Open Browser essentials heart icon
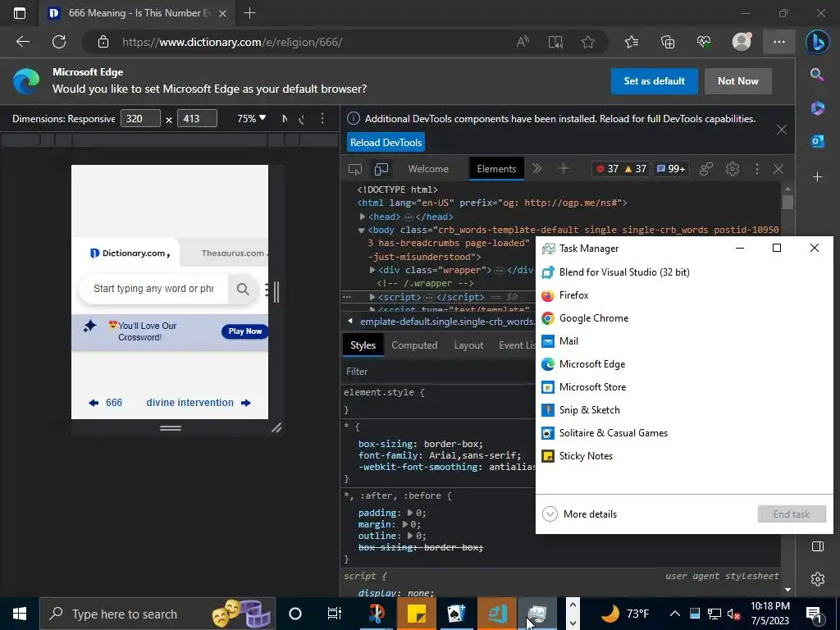840x630 pixels. [x=704, y=42]
